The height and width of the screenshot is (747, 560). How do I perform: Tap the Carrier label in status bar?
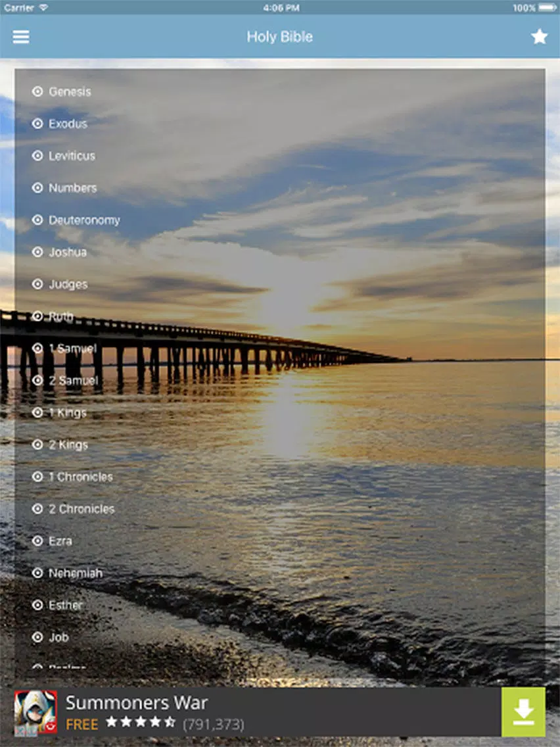click(x=19, y=8)
